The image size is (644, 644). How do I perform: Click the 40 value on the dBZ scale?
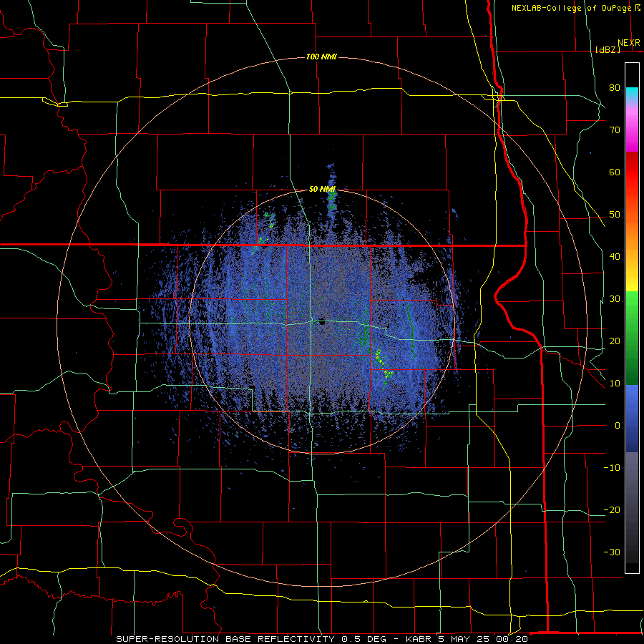(x=615, y=257)
